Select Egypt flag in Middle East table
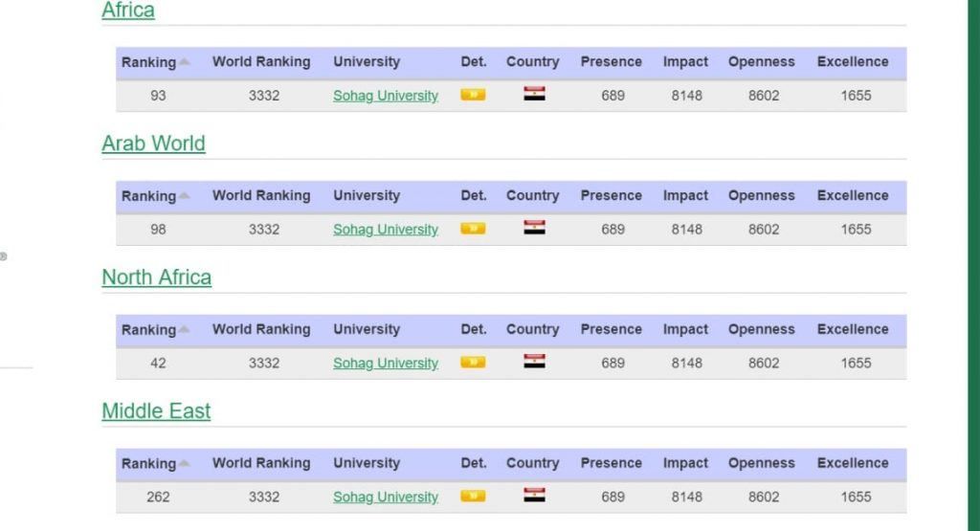980x531 pixels. [x=534, y=496]
